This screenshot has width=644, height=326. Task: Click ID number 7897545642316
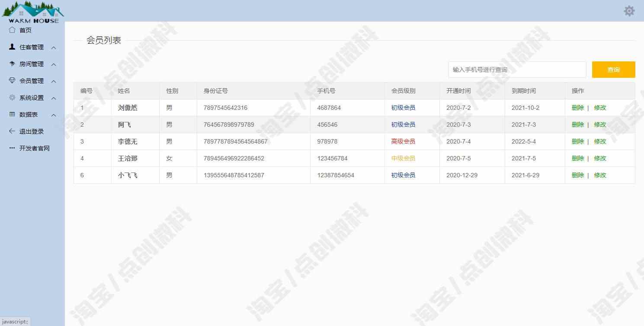coord(226,108)
